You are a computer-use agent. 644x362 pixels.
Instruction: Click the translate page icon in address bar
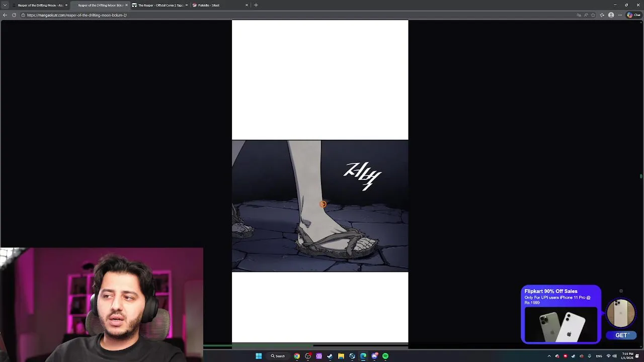(x=579, y=15)
